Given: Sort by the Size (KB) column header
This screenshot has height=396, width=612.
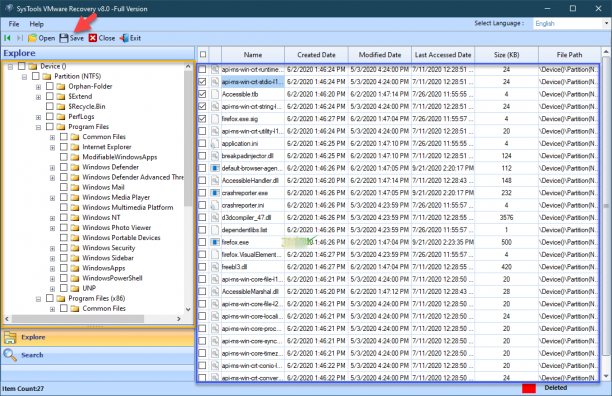Looking at the screenshot, I should [507, 55].
